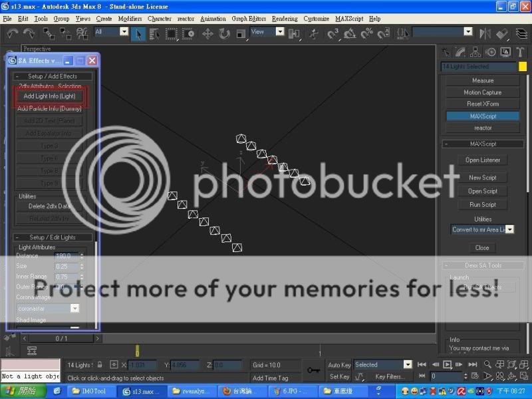Screen dimensions: 532x399
Task: Toggle the selection lock padlock
Action: 100,364
